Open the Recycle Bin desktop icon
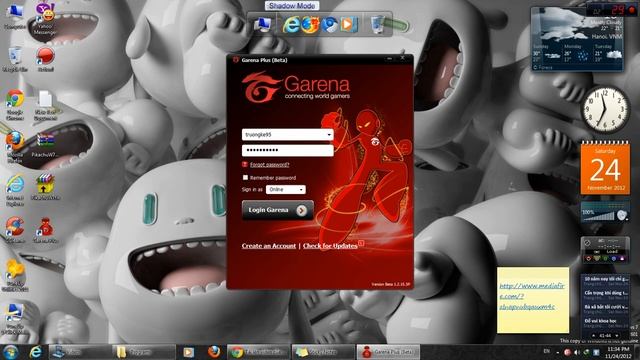Screen dimensions: 640x360 coord(15,60)
